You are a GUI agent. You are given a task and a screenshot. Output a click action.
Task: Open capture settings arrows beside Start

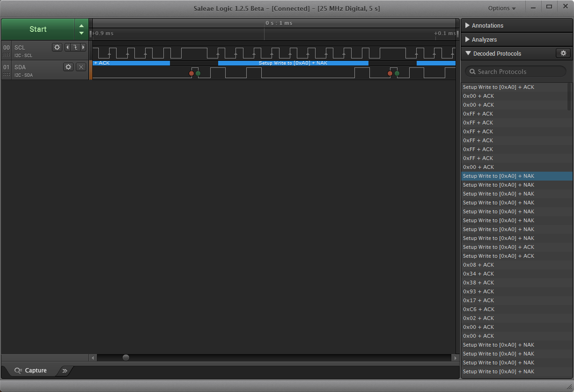[81, 29]
